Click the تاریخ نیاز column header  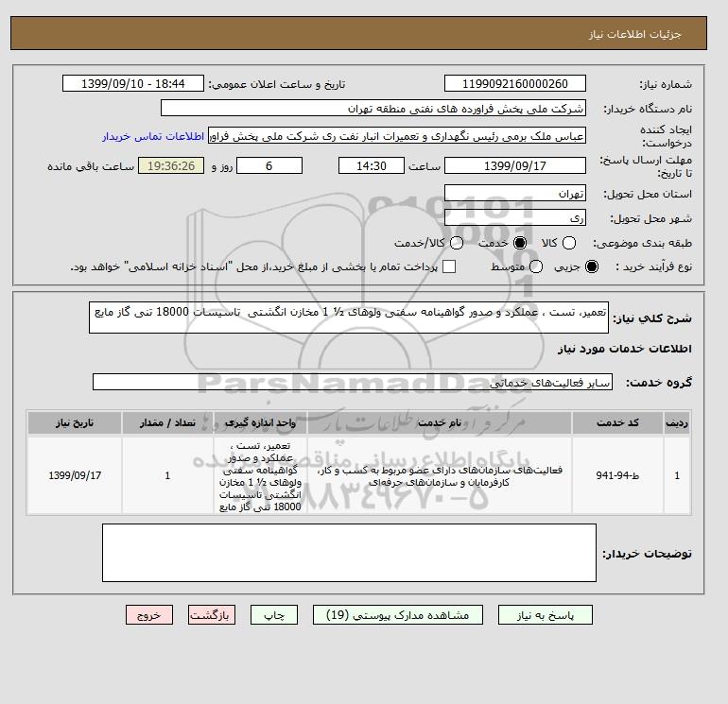(75, 422)
